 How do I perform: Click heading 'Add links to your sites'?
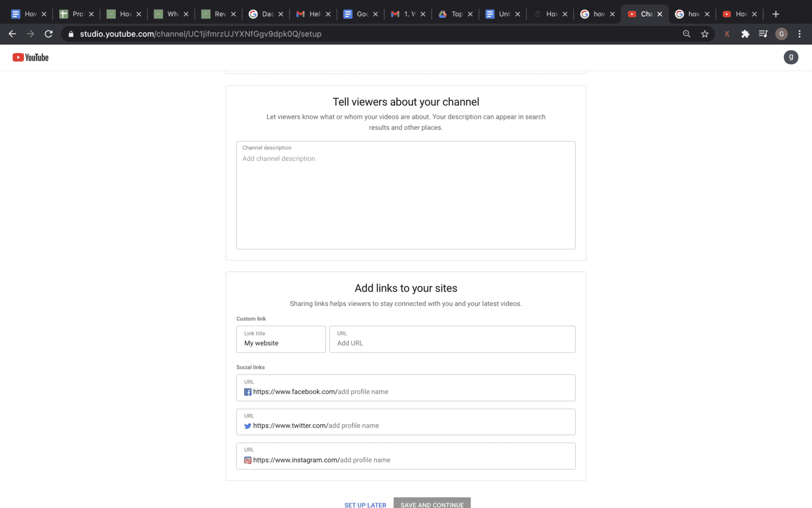[406, 288]
